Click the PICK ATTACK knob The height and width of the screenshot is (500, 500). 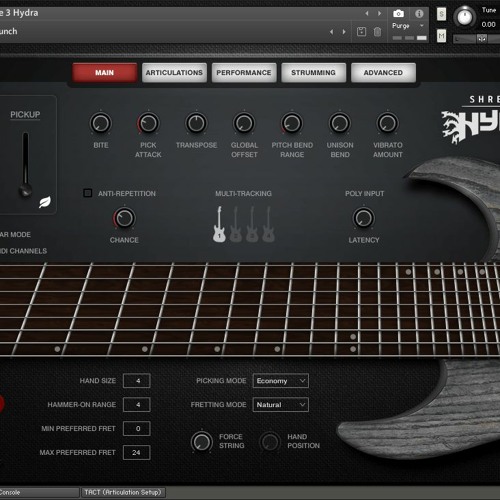[148, 123]
